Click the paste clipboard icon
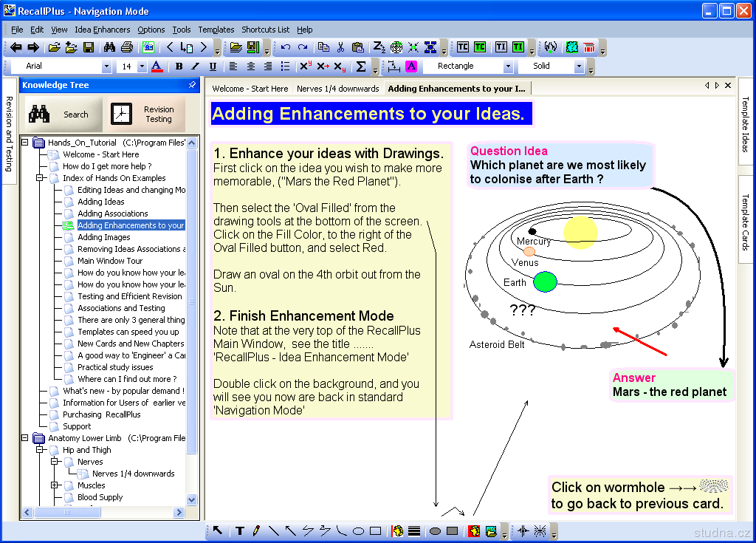Viewport: 756px width, 543px height. (357, 47)
